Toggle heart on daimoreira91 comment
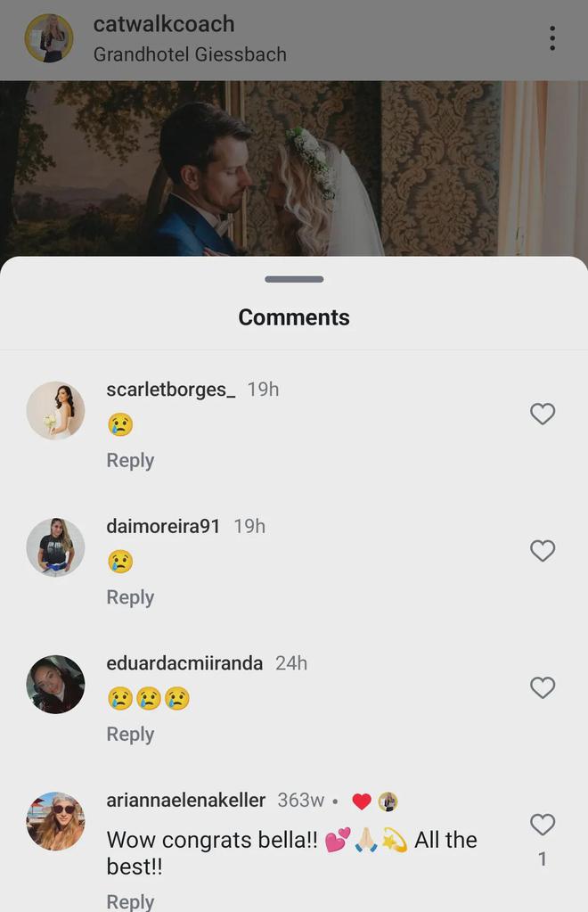Viewport: 588px width, 912px height. tap(543, 551)
